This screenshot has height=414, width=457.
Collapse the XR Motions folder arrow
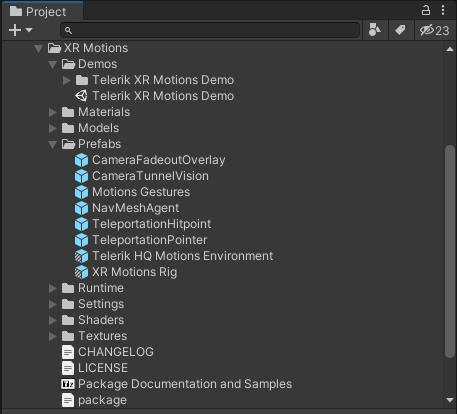pos(38,49)
